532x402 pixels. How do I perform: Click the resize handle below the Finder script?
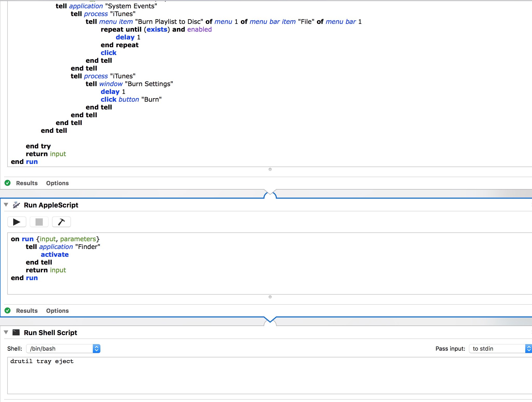(x=270, y=297)
